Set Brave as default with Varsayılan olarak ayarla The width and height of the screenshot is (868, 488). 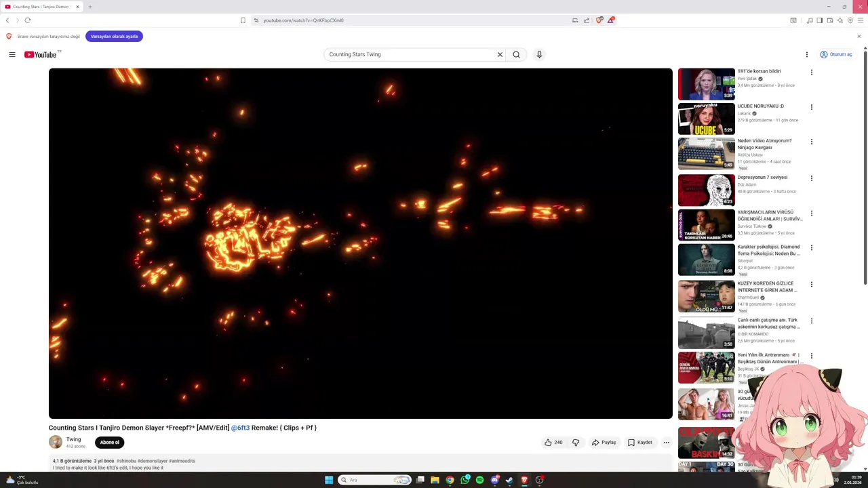[114, 36]
